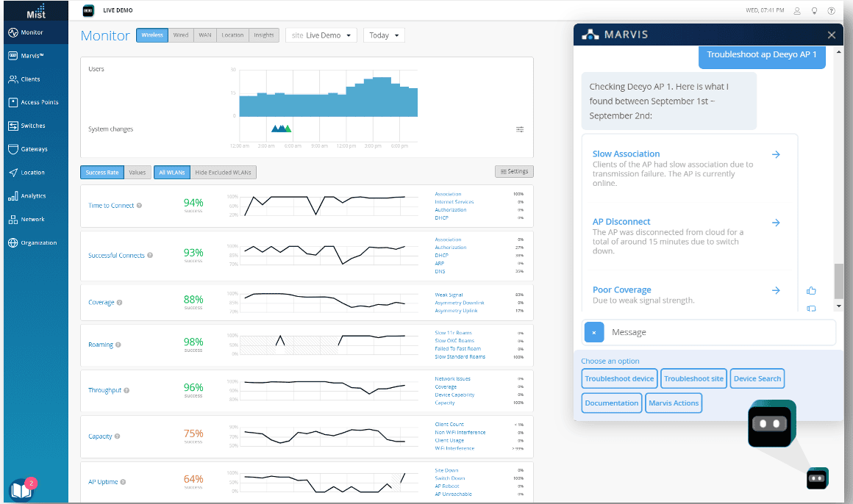Open the system changes filter icon
Screen dimensions: 853x504
point(520,129)
